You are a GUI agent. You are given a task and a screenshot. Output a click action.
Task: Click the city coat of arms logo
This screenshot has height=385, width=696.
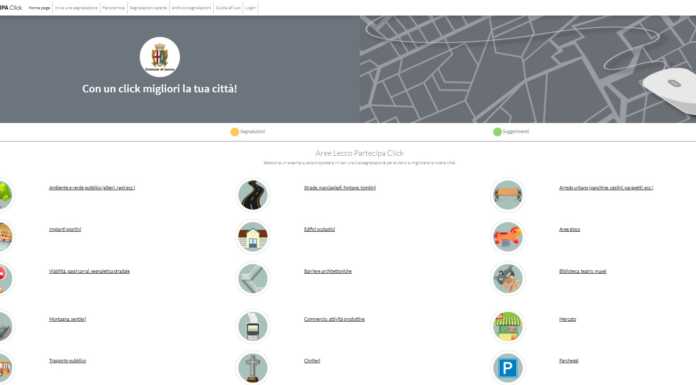click(160, 57)
